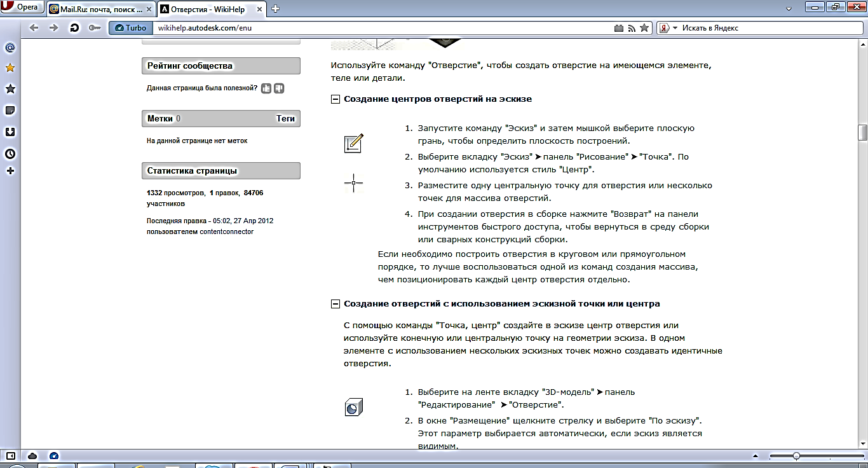Screen dimensions: 868x468
Task: Open the Opera main menu button
Action: tap(23, 8)
